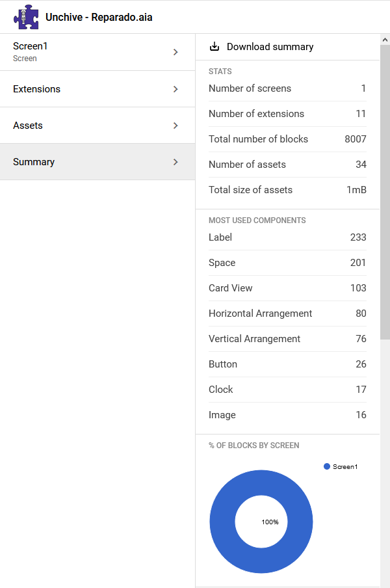Viewport: 390px width, 588px height.
Task: Expand the Screen1 chevron arrow
Action: [175, 52]
